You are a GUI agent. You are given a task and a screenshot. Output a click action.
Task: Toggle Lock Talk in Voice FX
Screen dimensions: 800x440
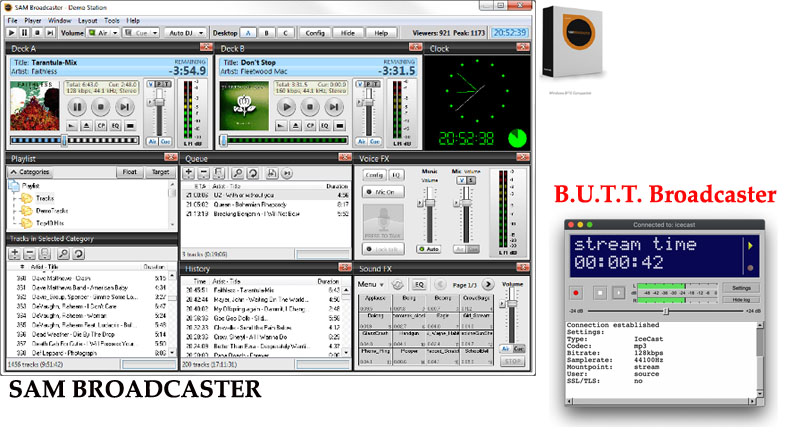383,249
